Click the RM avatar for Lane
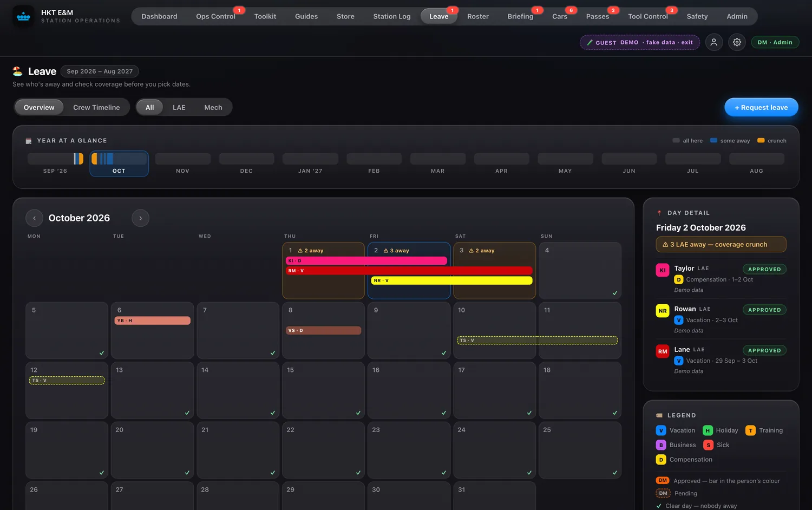The height and width of the screenshot is (510, 812). coord(663,351)
